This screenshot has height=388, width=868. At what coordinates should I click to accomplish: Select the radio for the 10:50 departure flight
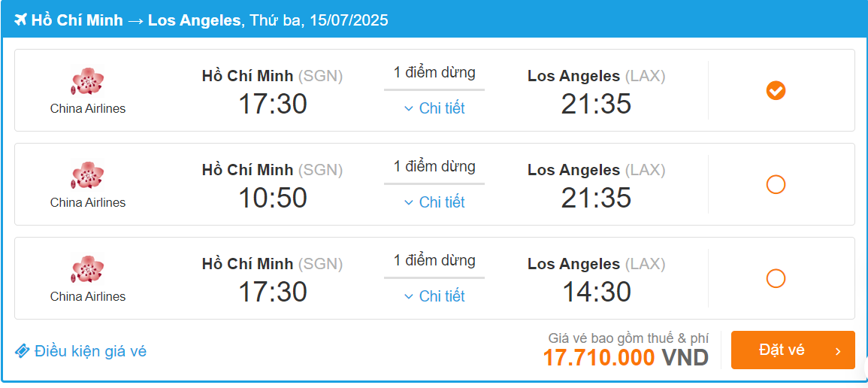pos(776,184)
